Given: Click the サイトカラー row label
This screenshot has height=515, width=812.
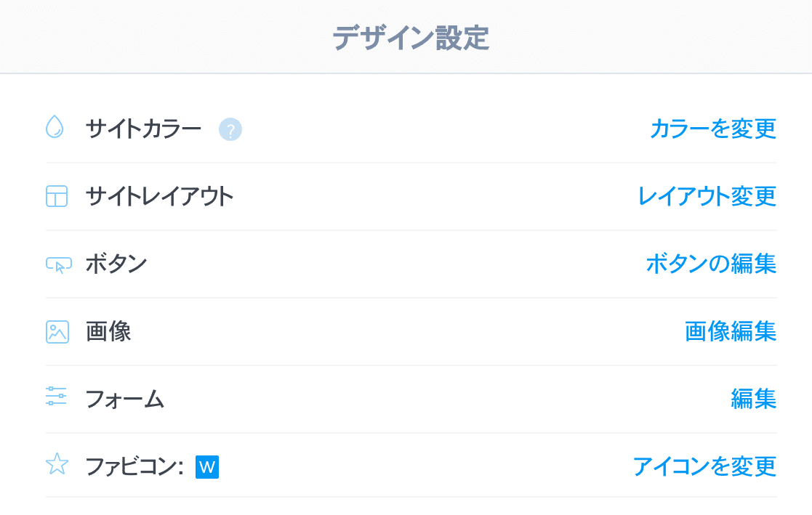Looking at the screenshot, I should click(143, 129).
